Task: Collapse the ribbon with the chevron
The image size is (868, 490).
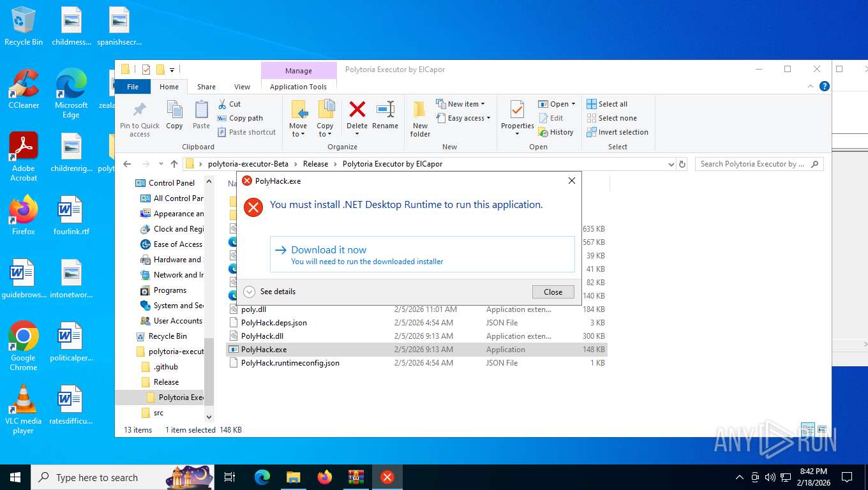Action: 811,86
